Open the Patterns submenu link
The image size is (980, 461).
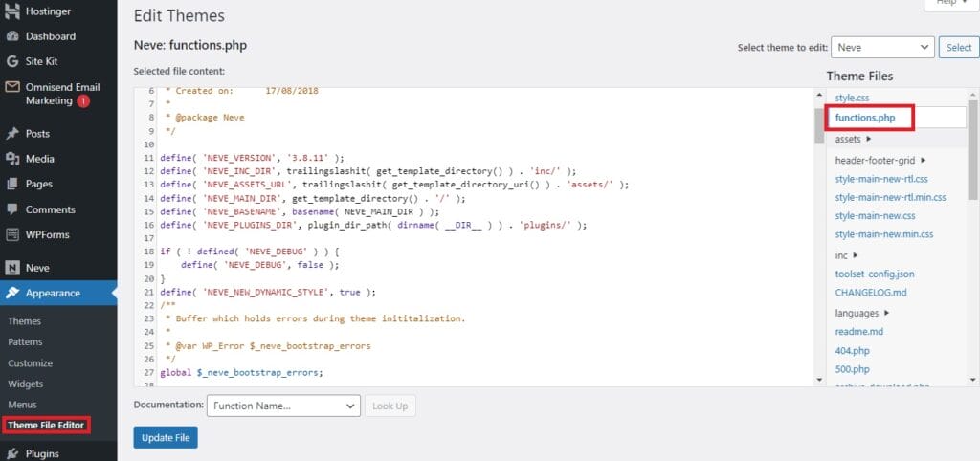25,341
